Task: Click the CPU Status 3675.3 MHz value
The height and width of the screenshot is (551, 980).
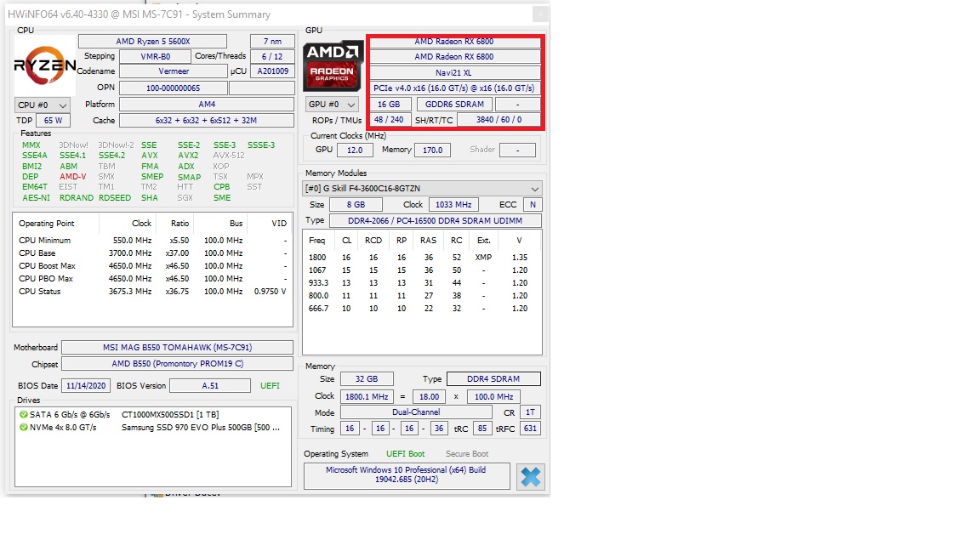Action: [130, 291]
